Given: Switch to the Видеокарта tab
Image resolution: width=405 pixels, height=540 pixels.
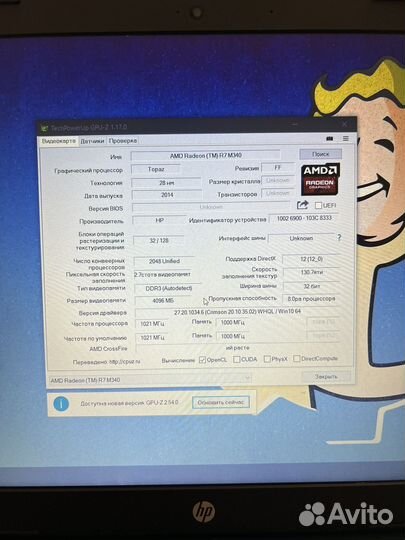Looking at the screenshot, I should tap(59, 141).
